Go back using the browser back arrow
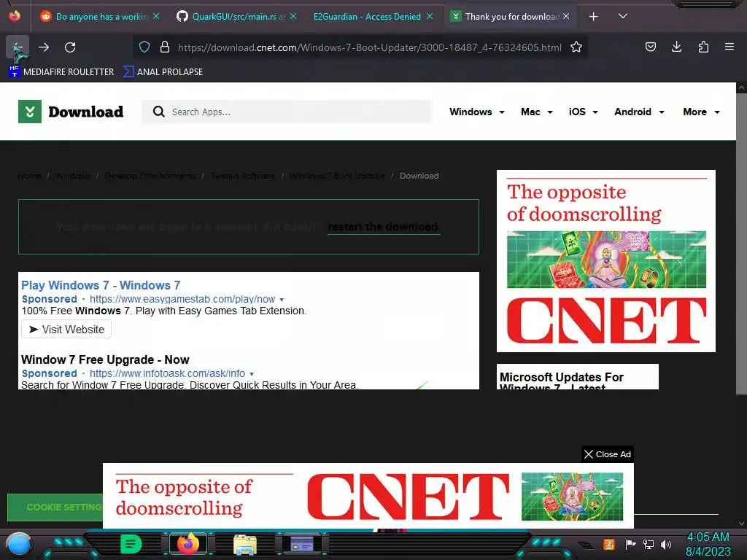 [x=18, y=47]
